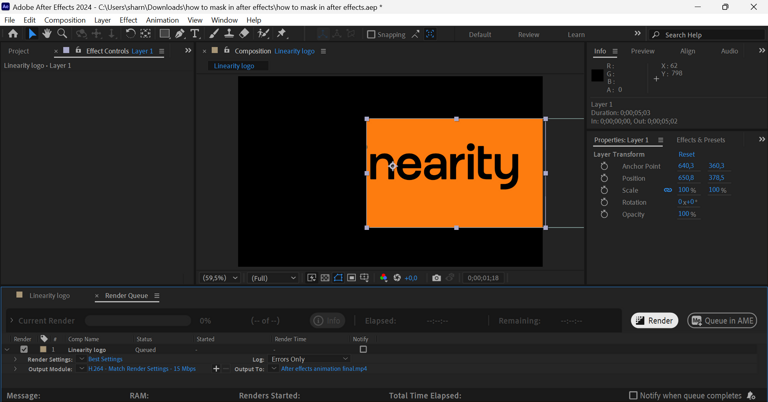Screen dimensions: 768x402
Task: Enable Notify when queue completes
Action: coord(633,395)
